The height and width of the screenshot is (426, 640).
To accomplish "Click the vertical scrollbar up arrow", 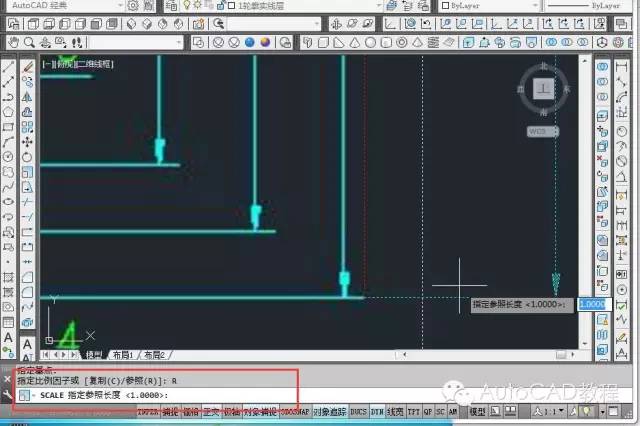I will point(584,60).
